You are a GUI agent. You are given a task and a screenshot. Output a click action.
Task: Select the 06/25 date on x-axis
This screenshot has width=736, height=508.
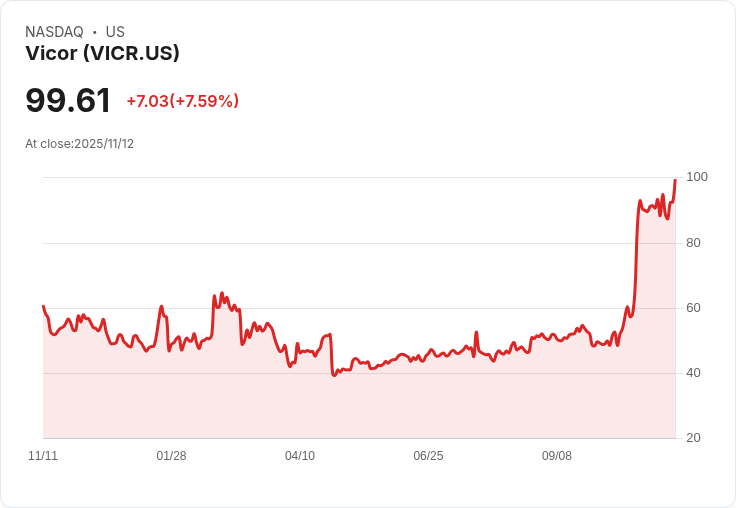tap(428, 456)
